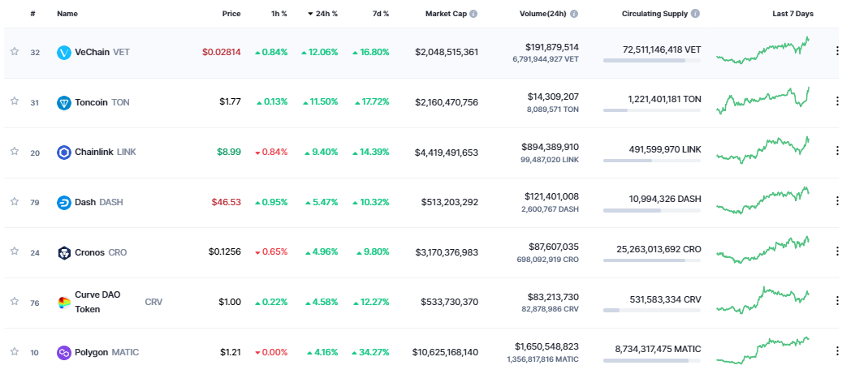Click the Curve DAO Token logo icon
Viewport: 868px width, 374px height.
click(64, 302)
